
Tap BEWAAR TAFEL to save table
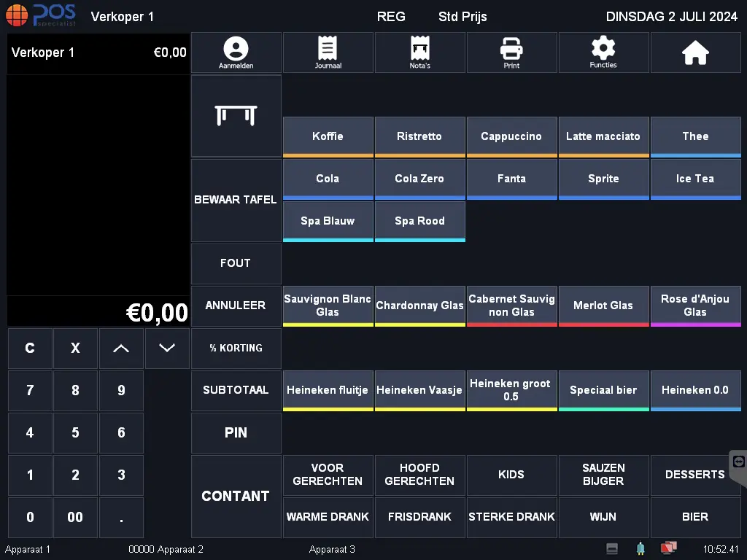click(236, 200)
